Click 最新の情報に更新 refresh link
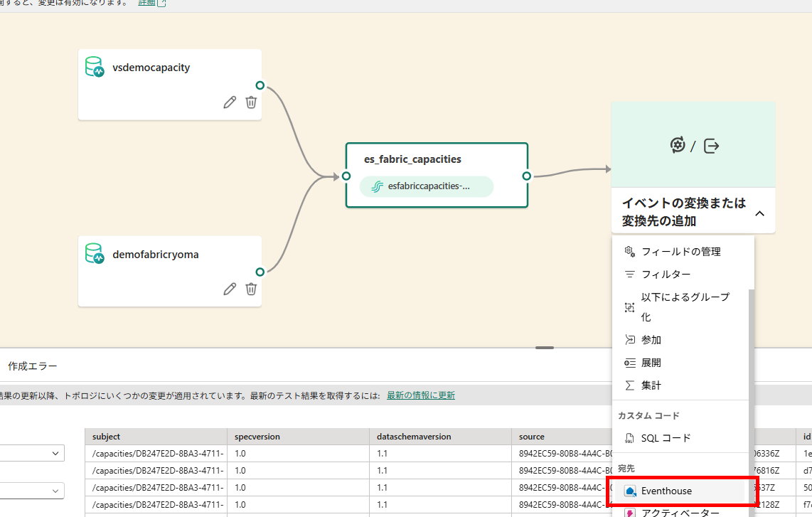This screenshot has height=517, width=812. pyautogui.click(x=420, y=395)
